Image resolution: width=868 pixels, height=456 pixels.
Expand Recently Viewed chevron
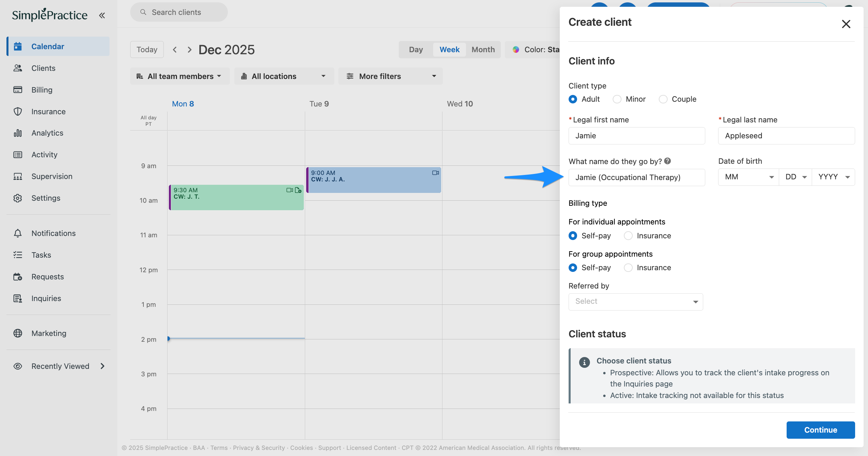102,366
